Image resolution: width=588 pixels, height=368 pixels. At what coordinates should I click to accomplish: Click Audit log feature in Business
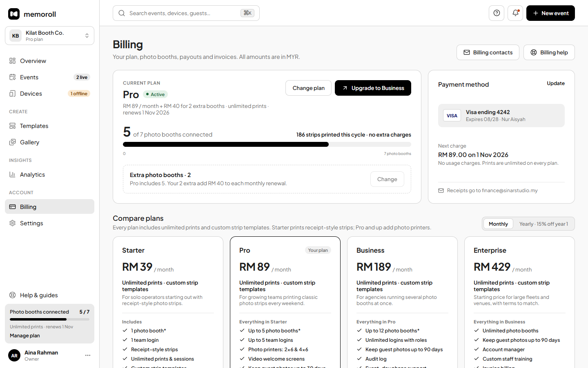tap(376, 359)
